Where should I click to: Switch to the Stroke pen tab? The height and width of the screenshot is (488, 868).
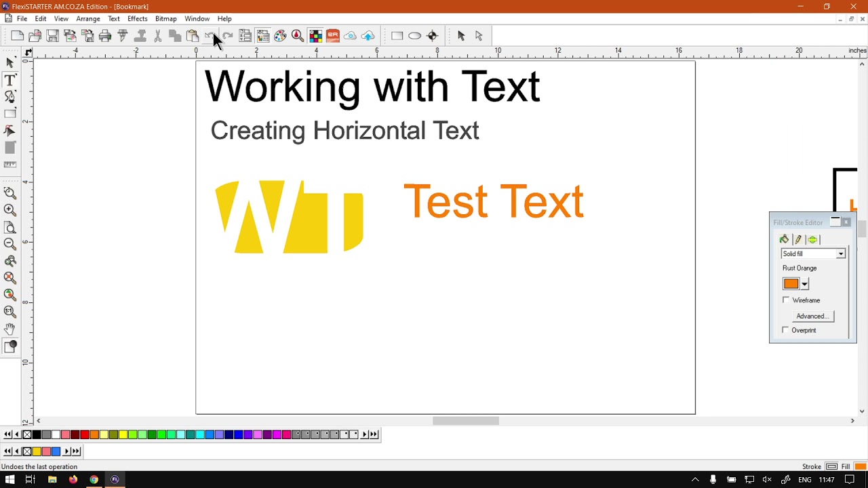(798, 239)
